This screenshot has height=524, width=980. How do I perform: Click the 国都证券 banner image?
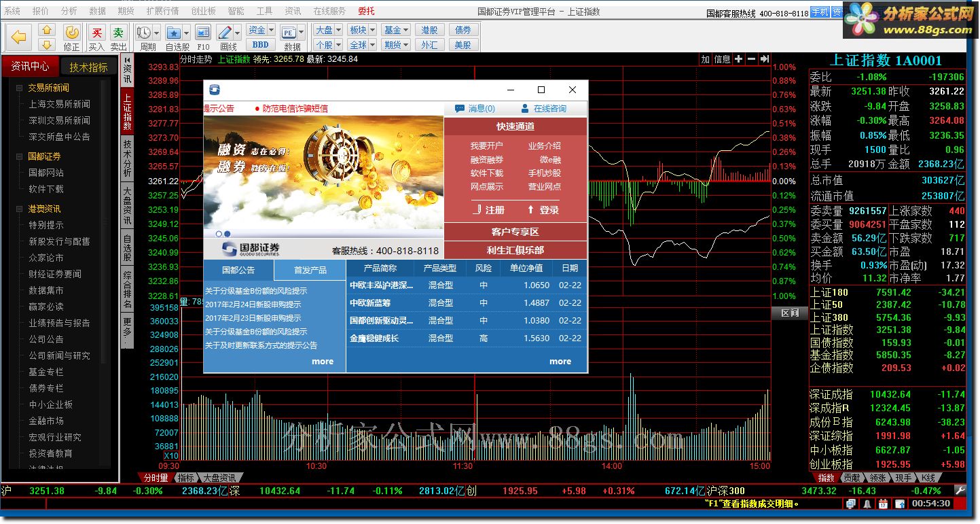pyautogui.click(x=323, y=177)
